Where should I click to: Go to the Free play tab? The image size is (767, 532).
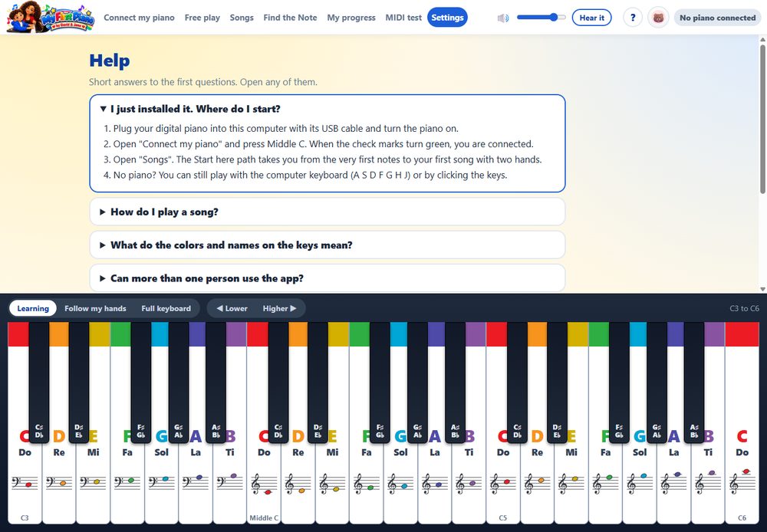(202, 18)
